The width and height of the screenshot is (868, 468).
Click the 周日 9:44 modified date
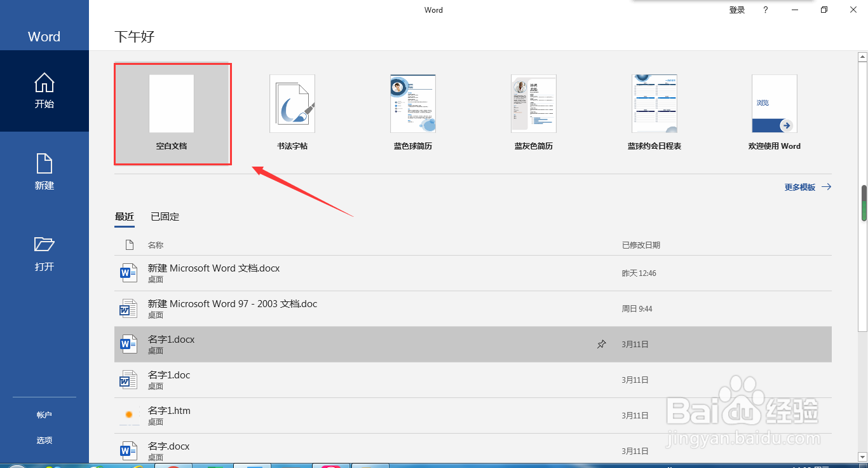click(x=637, y=309)
